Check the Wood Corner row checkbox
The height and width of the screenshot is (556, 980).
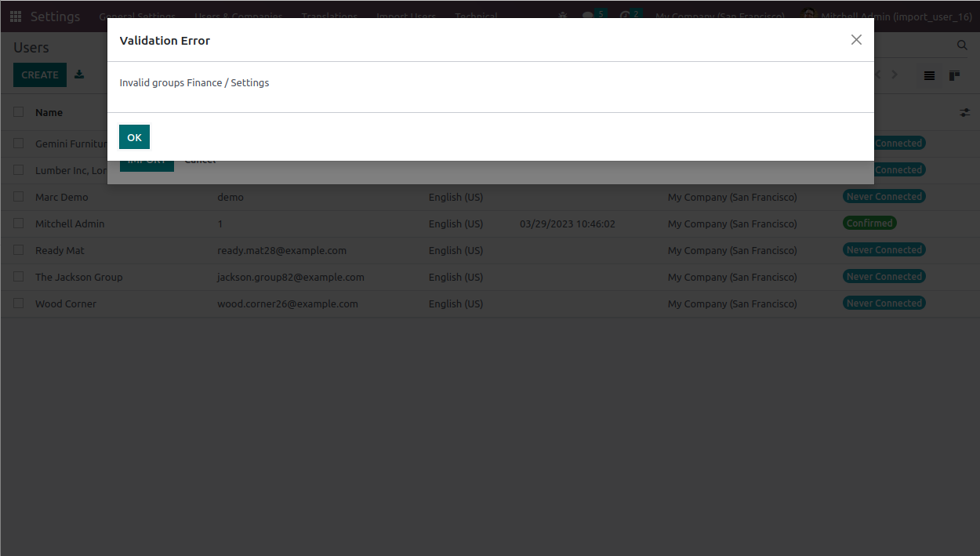[19, 303]
